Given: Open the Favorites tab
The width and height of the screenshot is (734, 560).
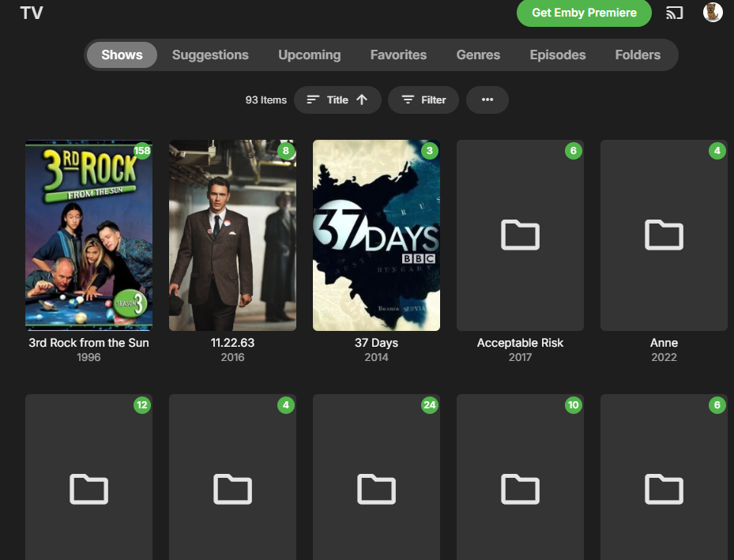Looking at the screenshot, I should pyautogui.click(x=398, y=54).
